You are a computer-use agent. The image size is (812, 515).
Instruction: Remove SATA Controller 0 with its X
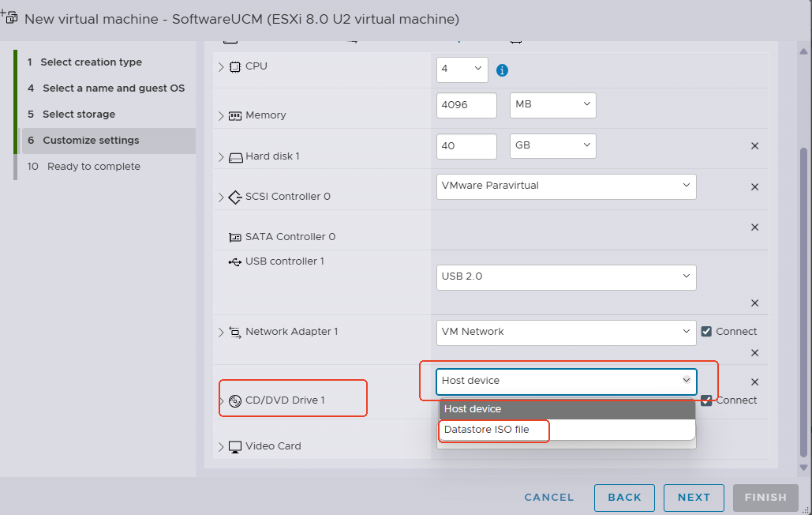pos(754,227)
